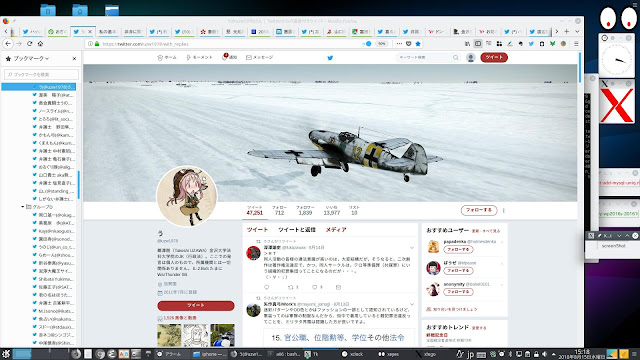Click the volume icon in the system tray

(545, 354)
